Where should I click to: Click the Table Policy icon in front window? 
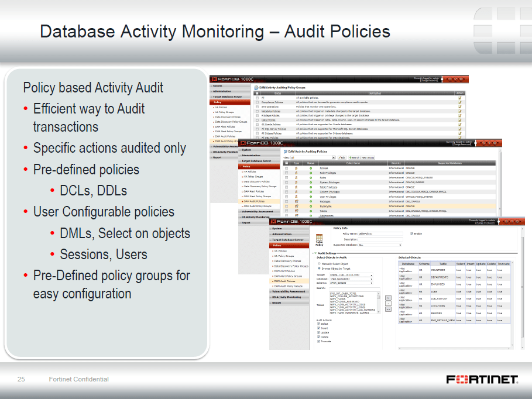(320, 238)
